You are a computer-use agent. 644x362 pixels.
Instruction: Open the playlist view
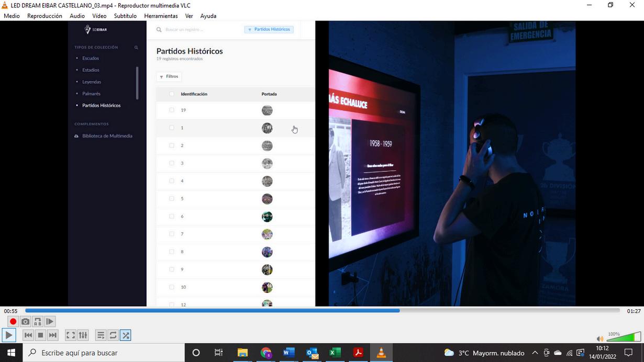coord(101,335)
